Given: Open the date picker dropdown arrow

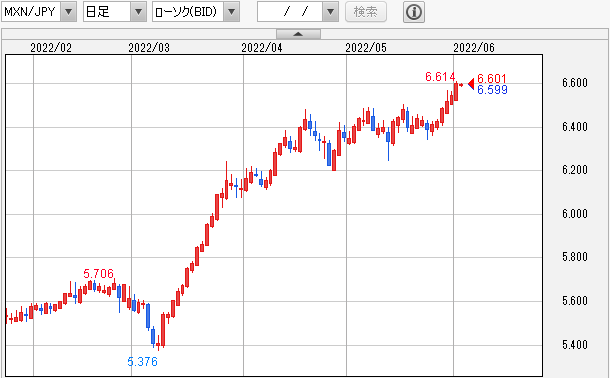Looking at the screenshot, I should (x=330, y=12).
